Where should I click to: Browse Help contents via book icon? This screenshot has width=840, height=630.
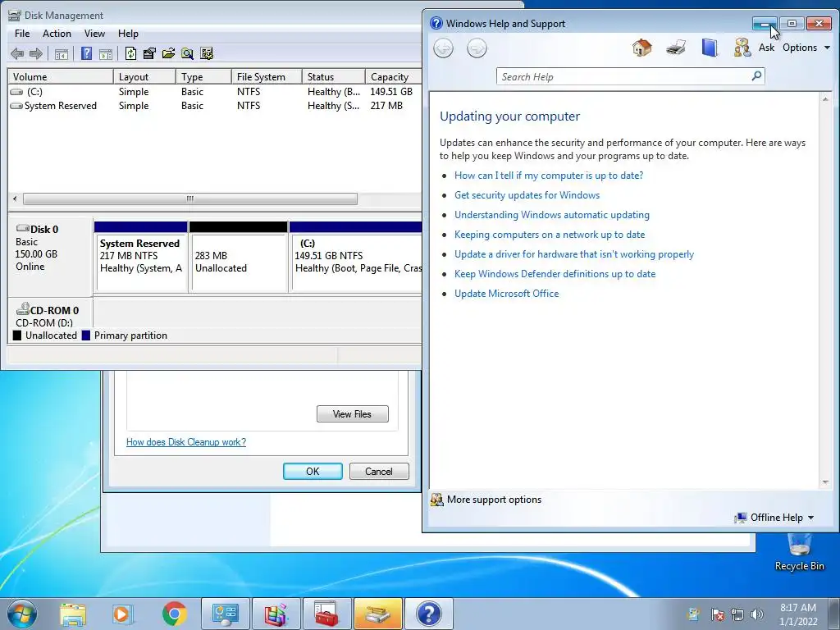[710, 48]
